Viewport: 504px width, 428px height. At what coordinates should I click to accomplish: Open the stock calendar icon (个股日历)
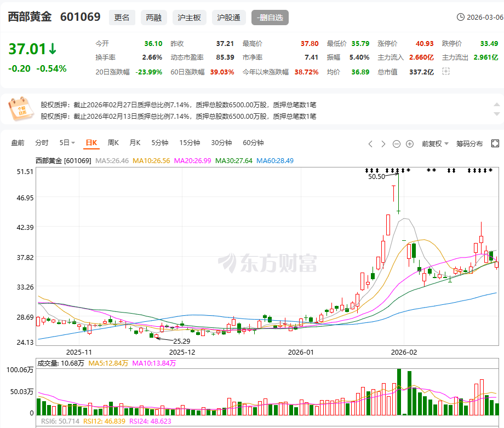21,109
